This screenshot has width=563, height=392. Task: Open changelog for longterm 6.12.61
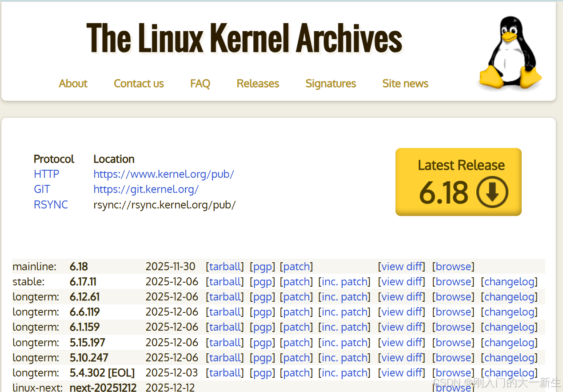tap(509, 297)
